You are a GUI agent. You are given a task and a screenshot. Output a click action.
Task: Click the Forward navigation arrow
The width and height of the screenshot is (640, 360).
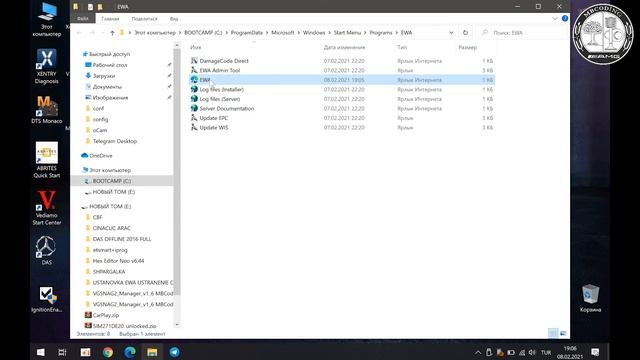[92, 33]
